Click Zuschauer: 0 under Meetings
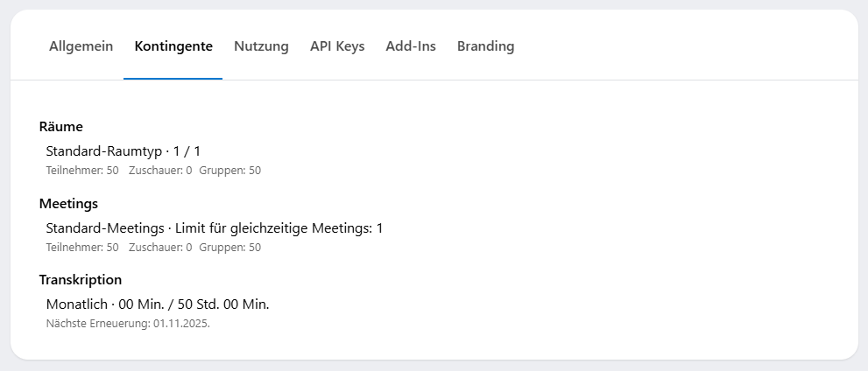This screenshot has height=371, width=868. pyautogui.click(x=160, y=248)
